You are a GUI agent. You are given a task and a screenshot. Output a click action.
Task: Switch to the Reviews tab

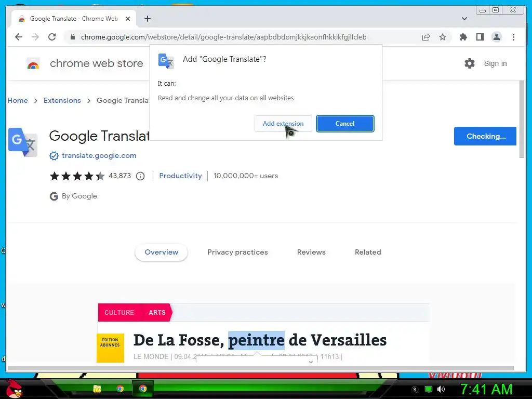coord(311,252)
